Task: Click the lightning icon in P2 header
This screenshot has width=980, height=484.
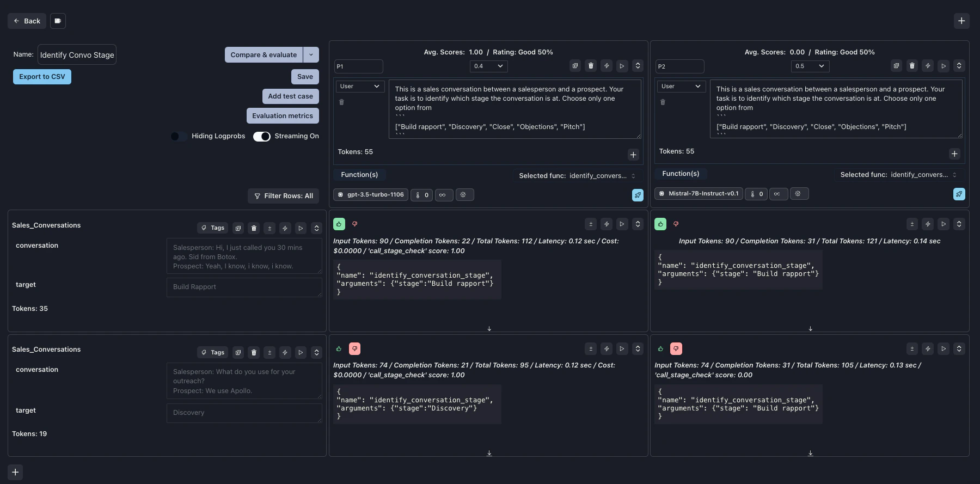Action: coord(928,66)
